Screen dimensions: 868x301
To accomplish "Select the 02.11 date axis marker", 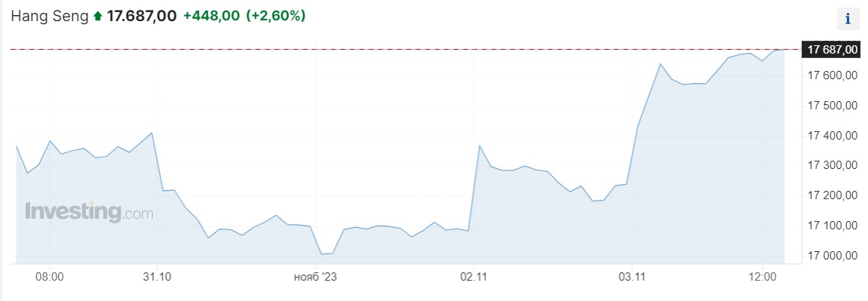I will [472, 276].
